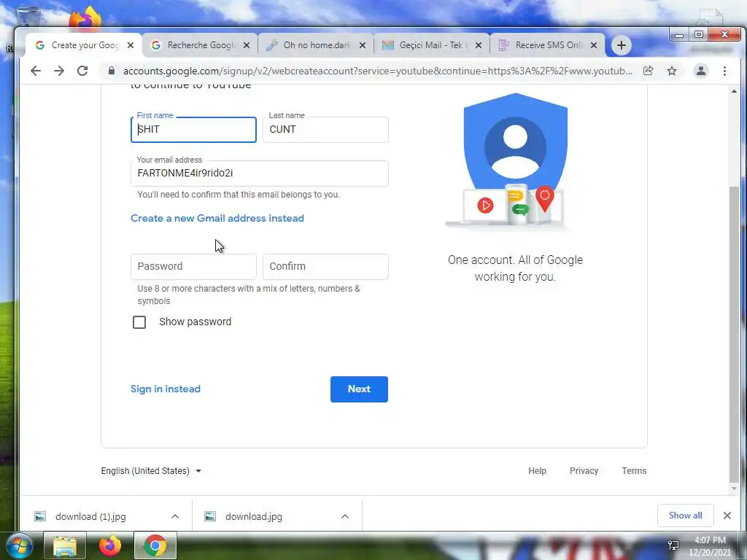Expand options for download (1).jpg

click(x=175, y=517)
